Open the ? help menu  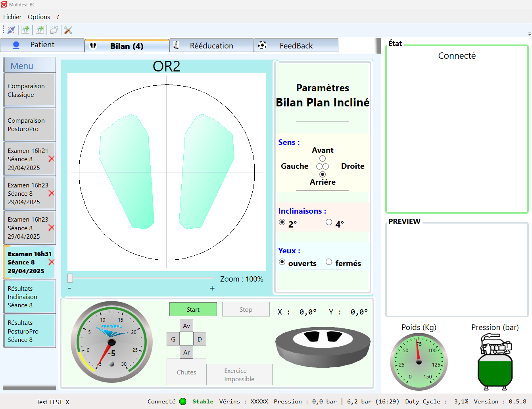[58, 17]
